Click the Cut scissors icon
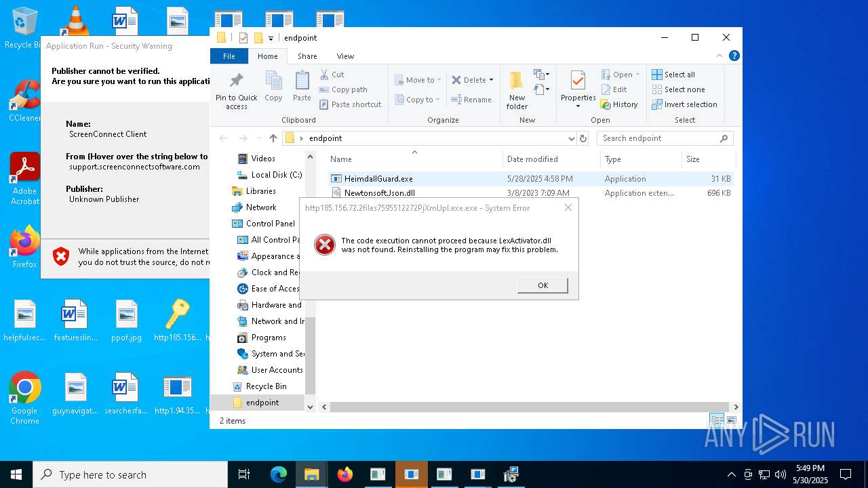868x488 pixels. tap(324, 75)
